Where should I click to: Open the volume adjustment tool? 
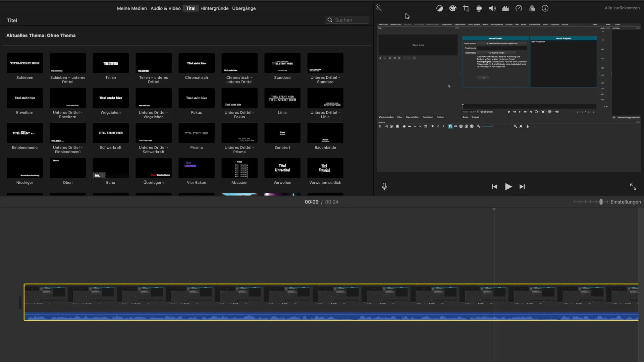pos(492,8)
